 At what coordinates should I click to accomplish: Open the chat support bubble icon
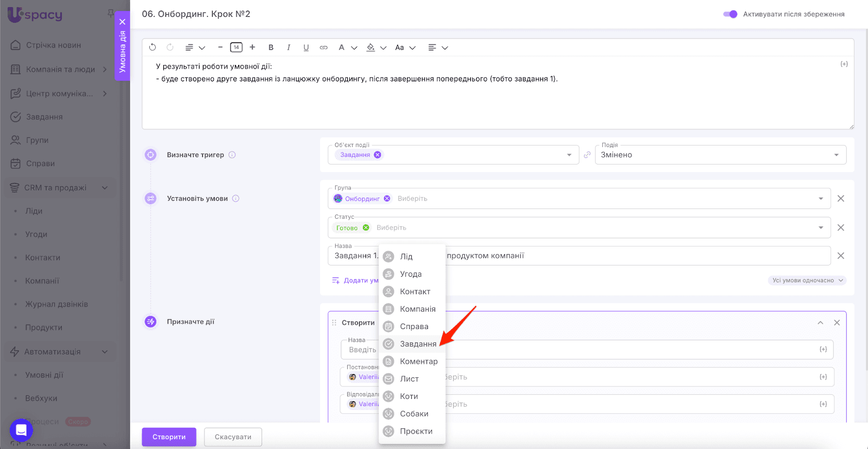point(21,431)
